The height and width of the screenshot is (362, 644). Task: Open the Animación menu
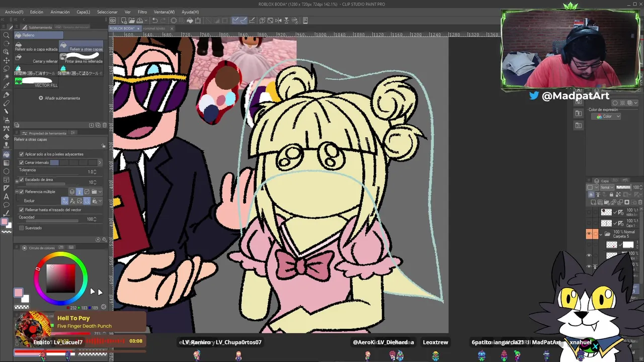coord(60,12)
